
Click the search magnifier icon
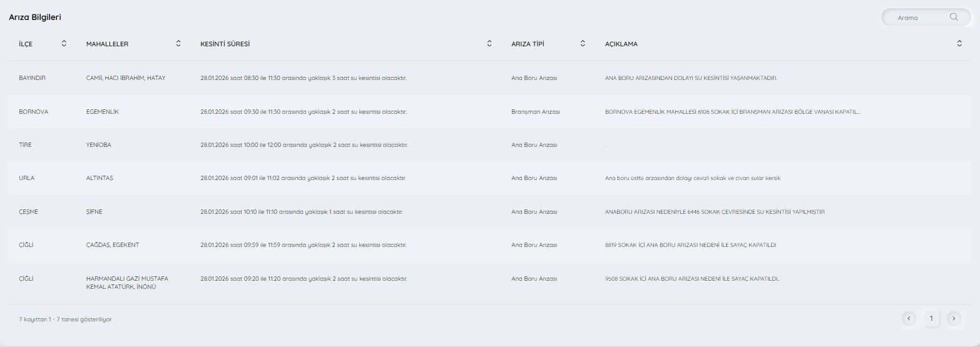[x=954, y=18]
